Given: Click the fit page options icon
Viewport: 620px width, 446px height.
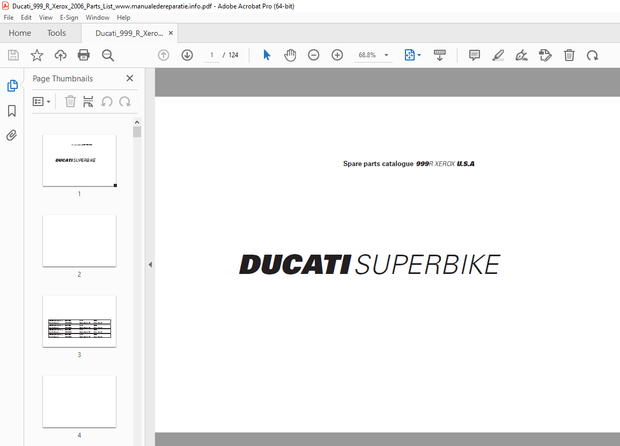Looking at the screenshot, I should [410, 55].
